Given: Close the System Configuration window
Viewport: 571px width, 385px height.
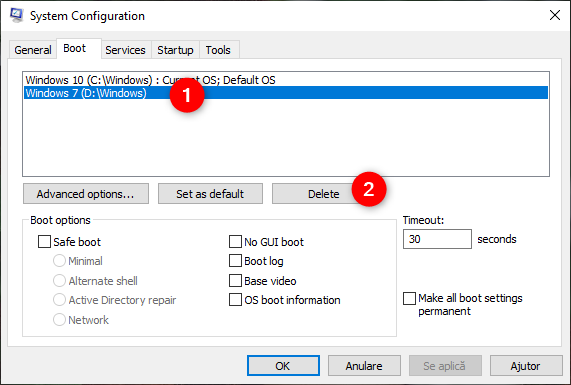Looking at the screenshot, I should click(555, 15).
